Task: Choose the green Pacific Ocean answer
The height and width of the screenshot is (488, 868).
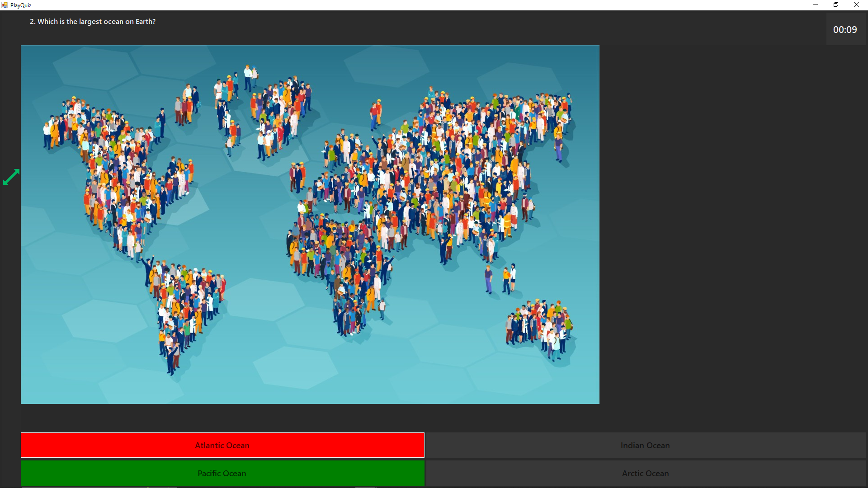Action: click(222, 473)
